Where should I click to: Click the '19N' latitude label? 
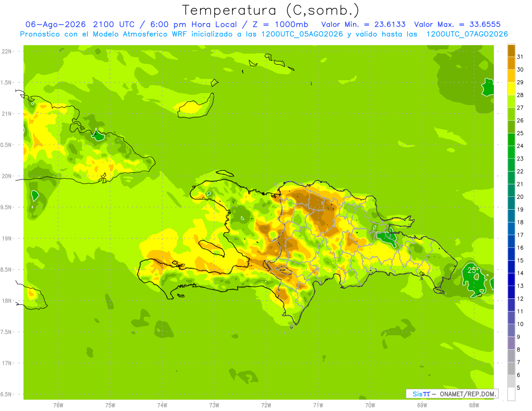pyautogui.click(x=7, y=238)
